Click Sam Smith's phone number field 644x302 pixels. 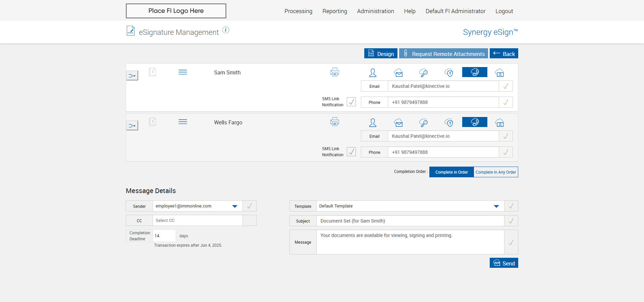pos(443,102)
